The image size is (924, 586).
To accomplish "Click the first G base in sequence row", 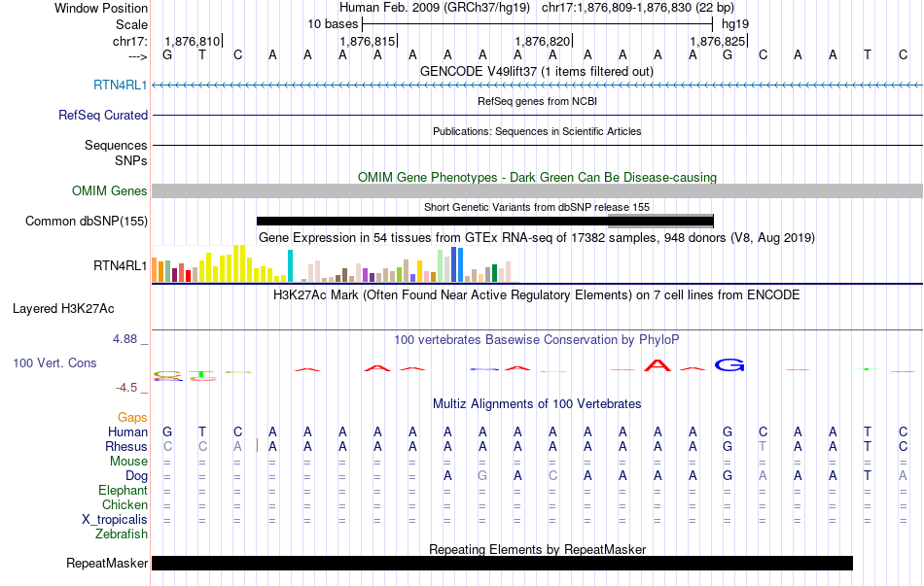I will coord(167,54).
